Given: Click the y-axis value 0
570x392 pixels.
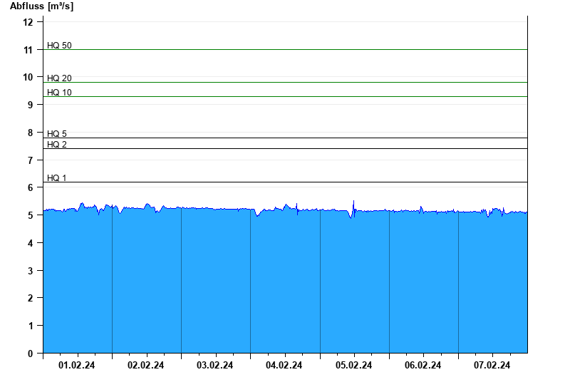Looking at the screenshot, I should tap(30, 354).
